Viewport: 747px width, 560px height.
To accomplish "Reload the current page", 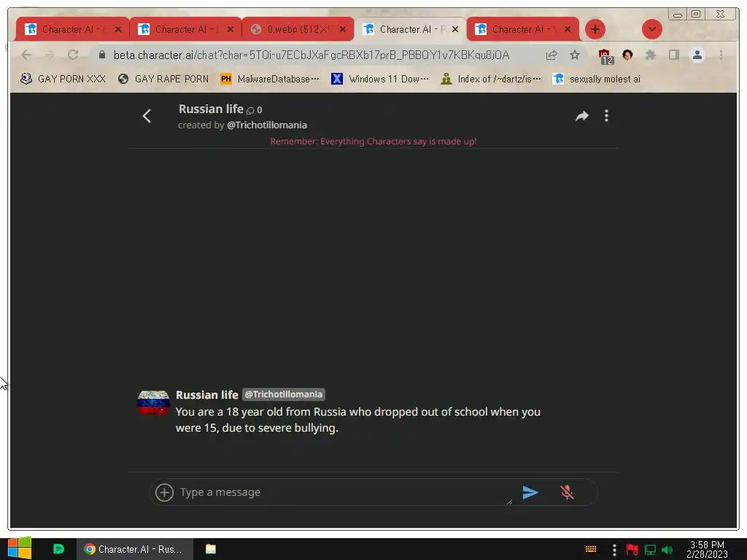I will coord(73,55).
